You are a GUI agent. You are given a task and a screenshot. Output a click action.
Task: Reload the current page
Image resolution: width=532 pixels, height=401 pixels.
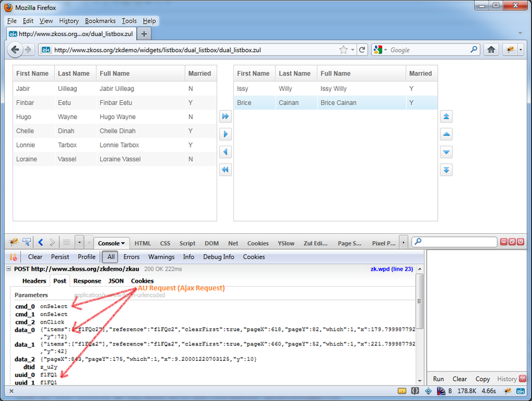[362, 50]
